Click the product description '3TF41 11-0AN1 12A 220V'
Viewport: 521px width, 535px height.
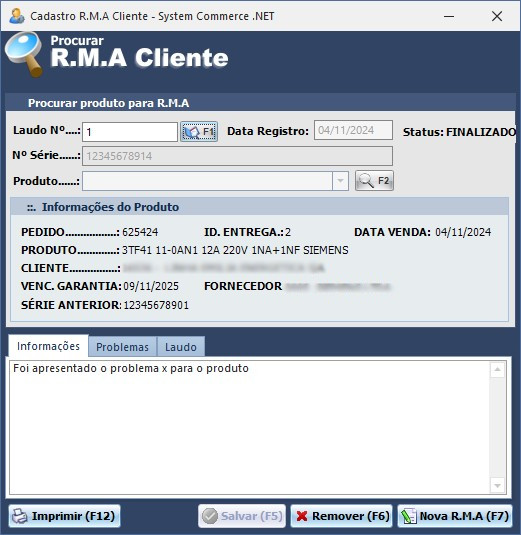pyautogui.click(x=235, y=250)
